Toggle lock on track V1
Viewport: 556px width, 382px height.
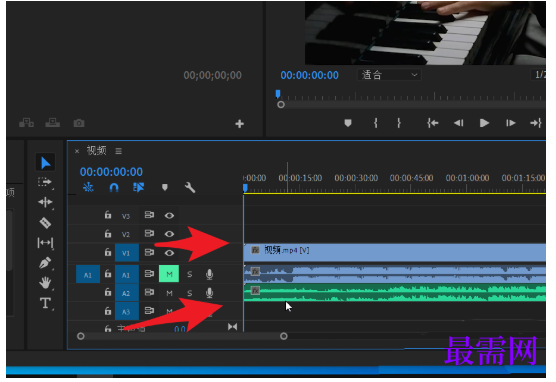pyautogui.click(x=108, y=253)
